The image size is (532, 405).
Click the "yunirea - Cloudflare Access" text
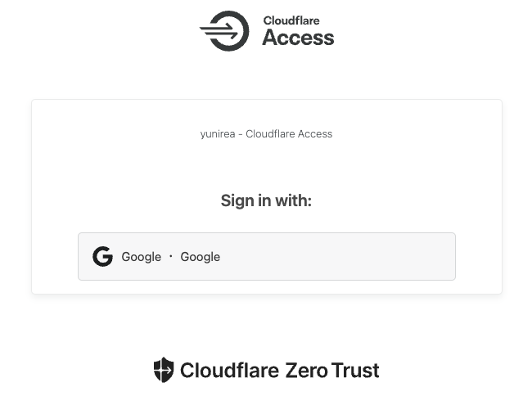(x=266, y=134)
